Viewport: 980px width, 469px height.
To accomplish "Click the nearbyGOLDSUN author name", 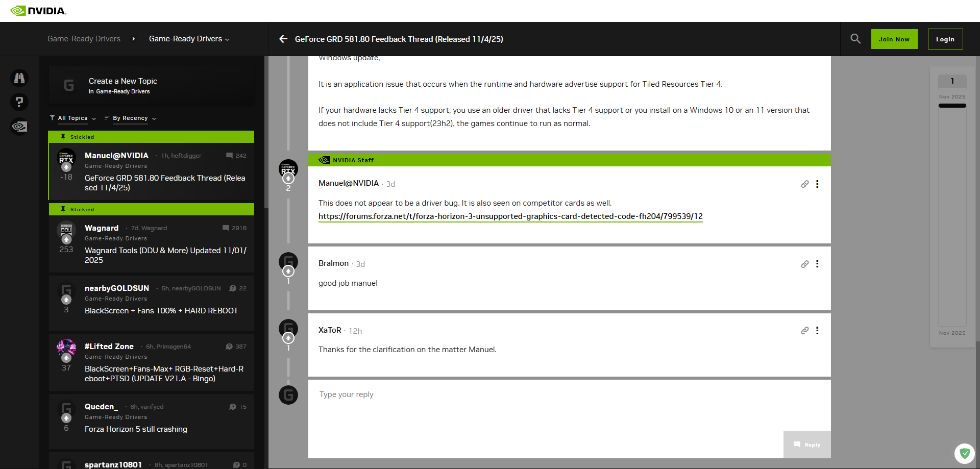I will click(117, 288).
